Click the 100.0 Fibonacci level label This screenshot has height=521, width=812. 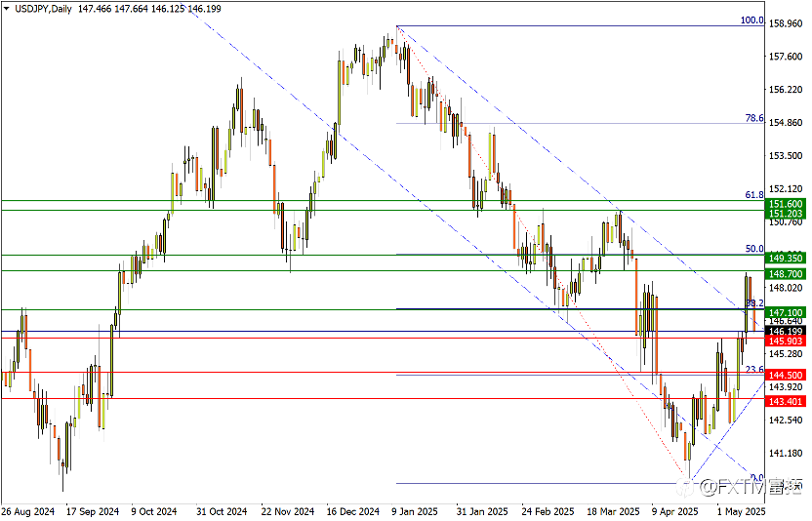click(751, 20)
